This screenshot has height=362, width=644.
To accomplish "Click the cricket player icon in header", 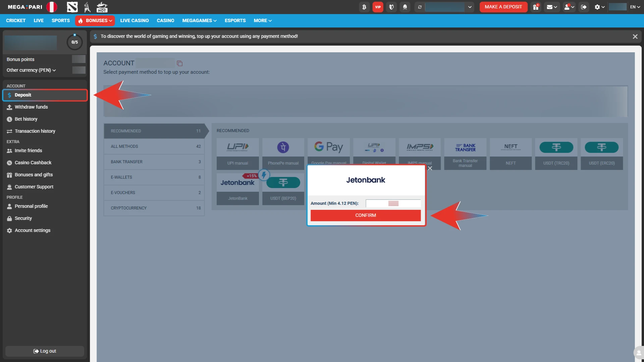I will (87, 7).
